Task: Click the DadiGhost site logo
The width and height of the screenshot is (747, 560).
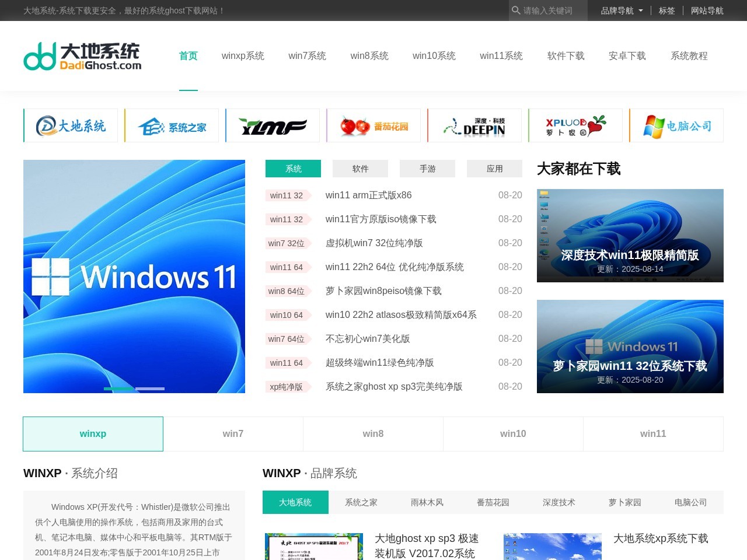Action: click(82, 57)
